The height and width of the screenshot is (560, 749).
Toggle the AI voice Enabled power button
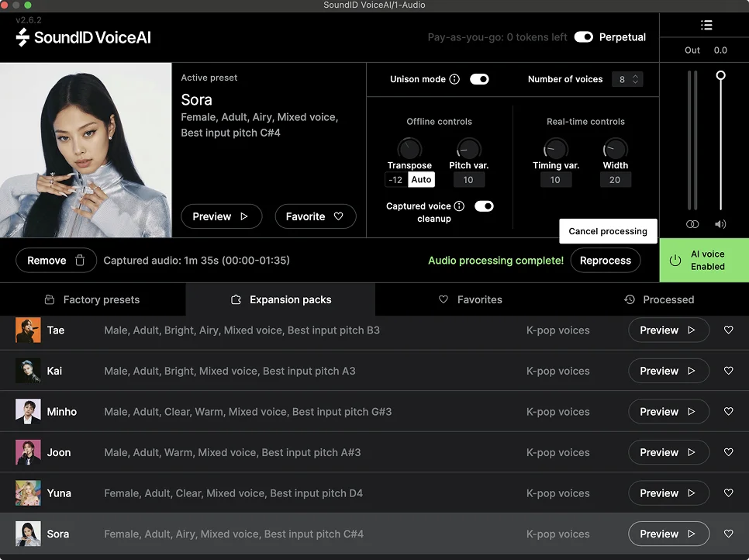click(x=704, y=261)
